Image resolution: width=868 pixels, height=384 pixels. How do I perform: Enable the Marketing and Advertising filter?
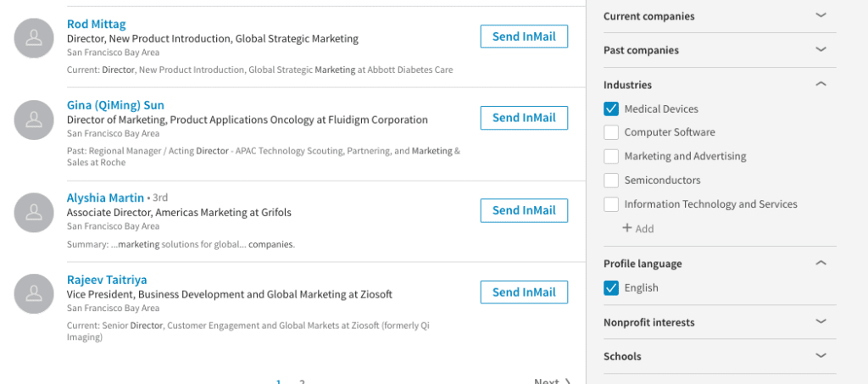point(611,156)
